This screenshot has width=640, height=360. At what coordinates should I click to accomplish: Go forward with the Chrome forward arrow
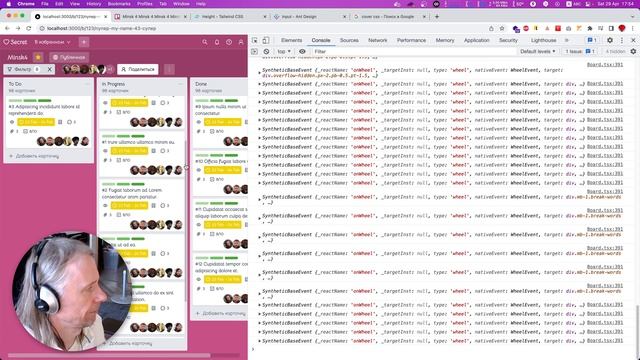point(18,28)
